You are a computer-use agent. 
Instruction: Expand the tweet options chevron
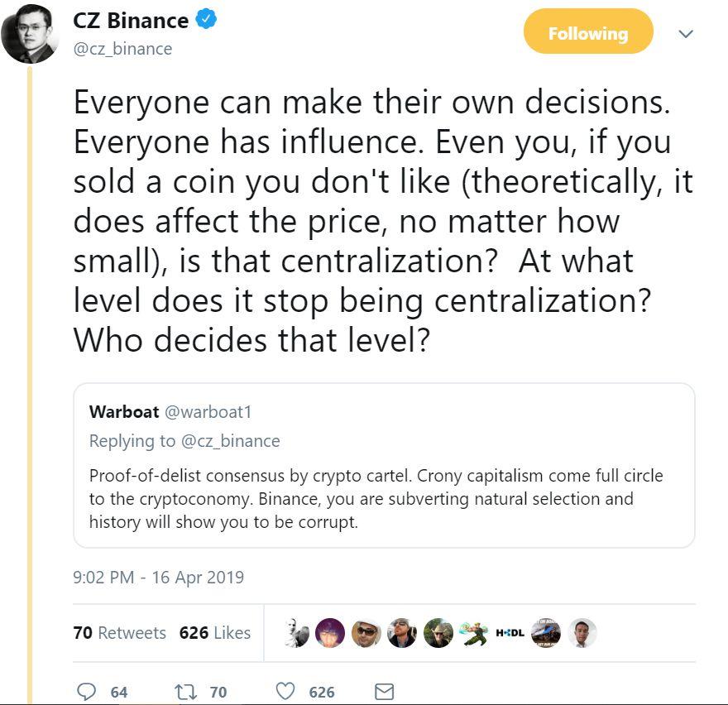tap(686, 34)
